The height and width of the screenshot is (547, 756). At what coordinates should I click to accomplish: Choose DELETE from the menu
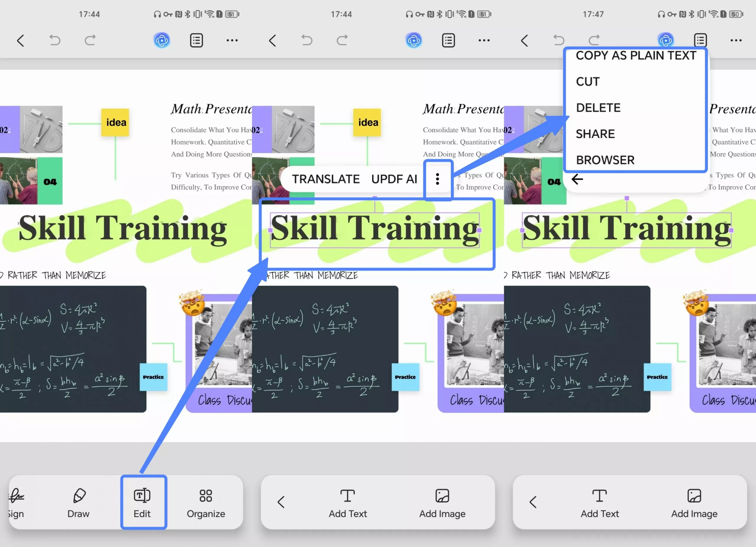point(598,107)
